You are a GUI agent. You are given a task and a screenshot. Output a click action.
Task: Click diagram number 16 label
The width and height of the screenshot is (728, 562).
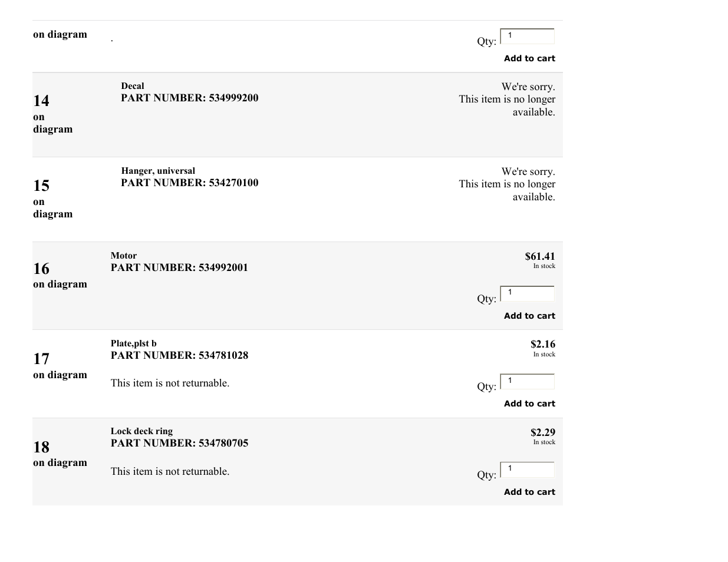(x=41, y=269)
